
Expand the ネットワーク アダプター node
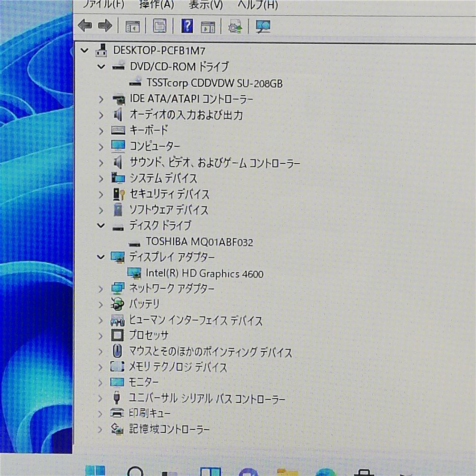[100, 289]
